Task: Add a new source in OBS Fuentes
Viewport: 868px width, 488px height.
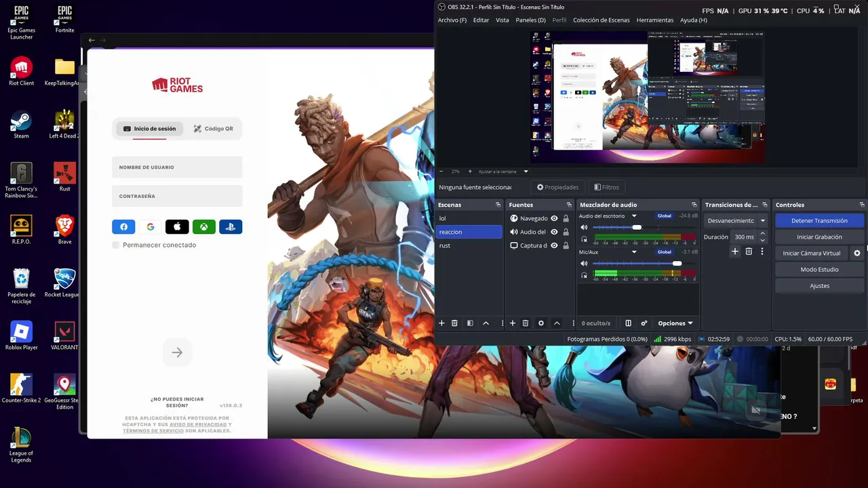Action: (x=513, y=323)
